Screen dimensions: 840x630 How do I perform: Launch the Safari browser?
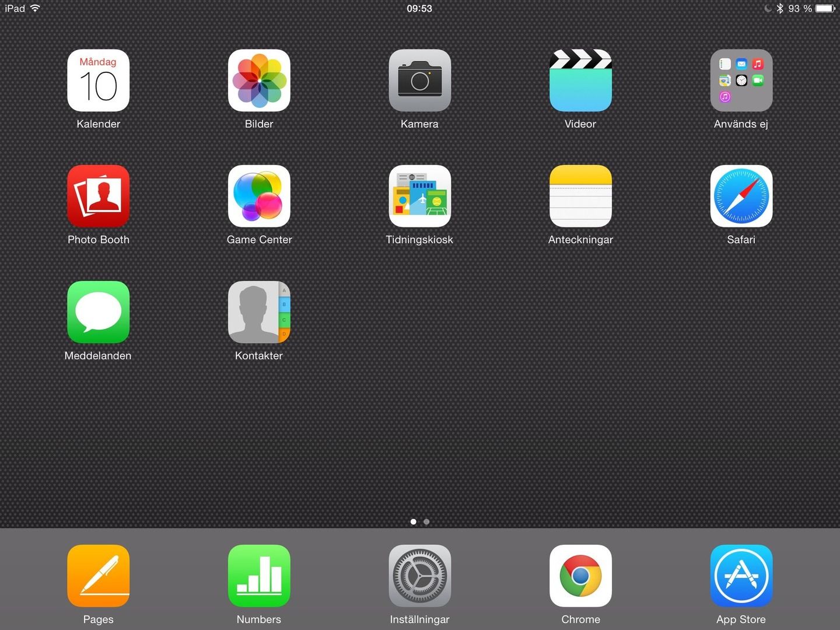(x=741, y=196)
